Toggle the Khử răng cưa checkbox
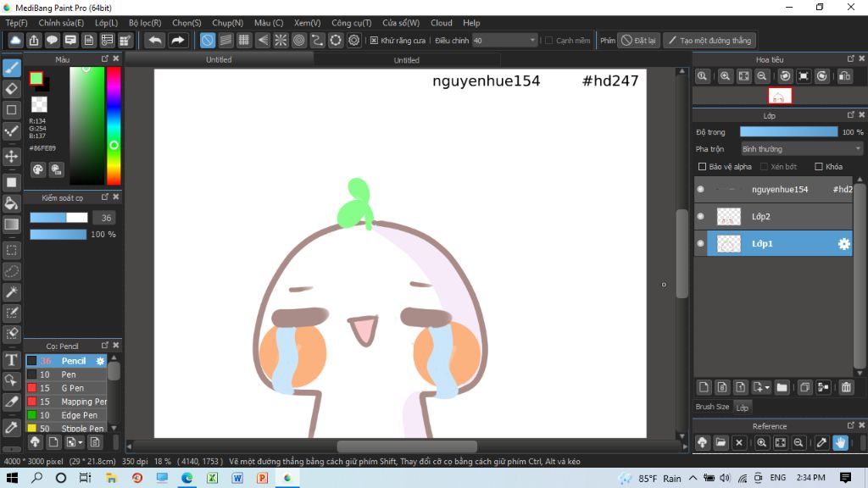 click(374, 41)
